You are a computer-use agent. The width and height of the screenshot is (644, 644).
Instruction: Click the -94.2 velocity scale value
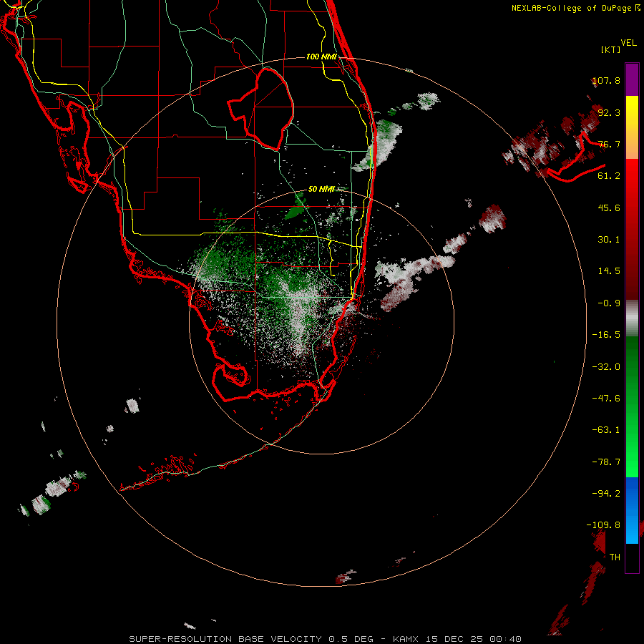(606, 494)
